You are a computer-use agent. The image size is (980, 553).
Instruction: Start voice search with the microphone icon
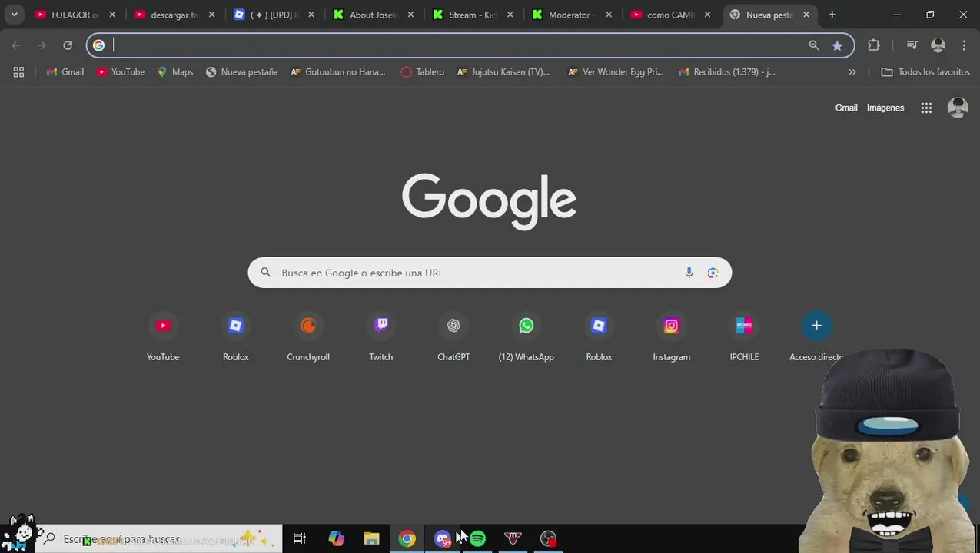[689, 273]
